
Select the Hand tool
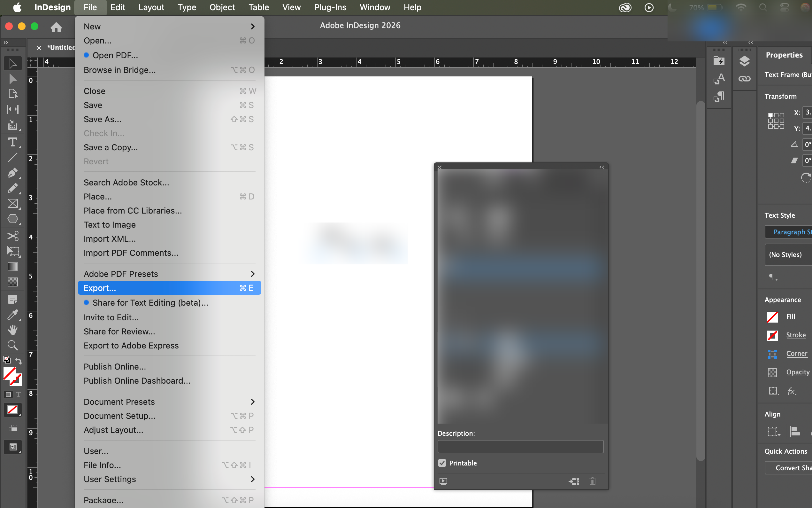pyautogui.click(x=12, y=330)
